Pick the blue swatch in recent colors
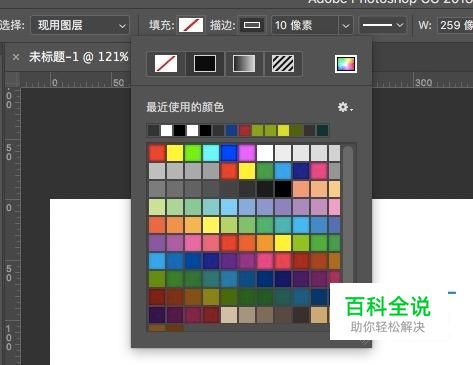Screen dimensions: 473x365 [231, 130]
